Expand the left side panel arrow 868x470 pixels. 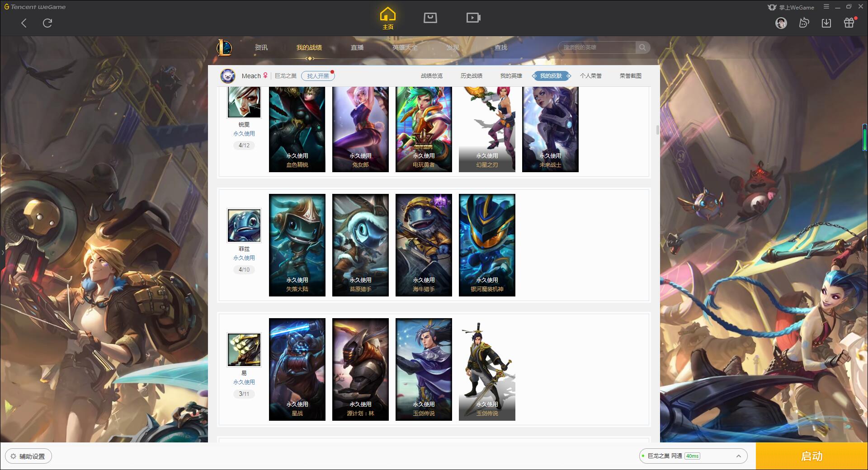click(x=2, y=252)
